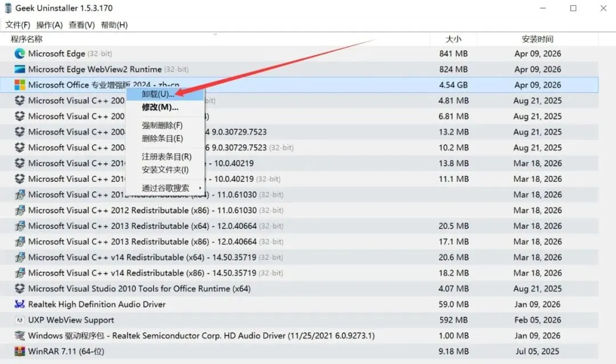This screenshot has height=364, width=616.
Task: Click the UXP WebView Support icon
Action: point(19,320)
